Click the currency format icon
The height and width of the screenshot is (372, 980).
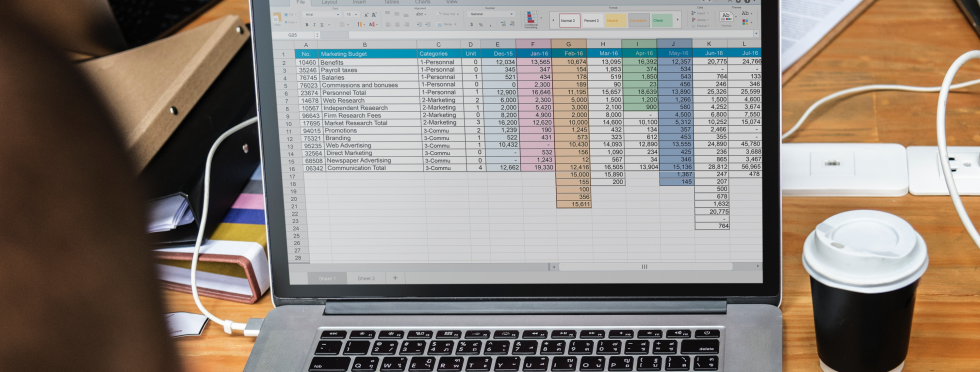point(471,24)
